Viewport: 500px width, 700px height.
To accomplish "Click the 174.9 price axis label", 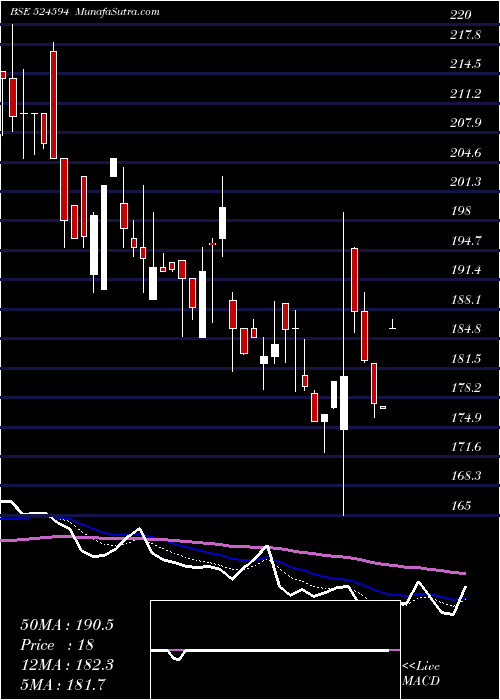I will 466,418.
